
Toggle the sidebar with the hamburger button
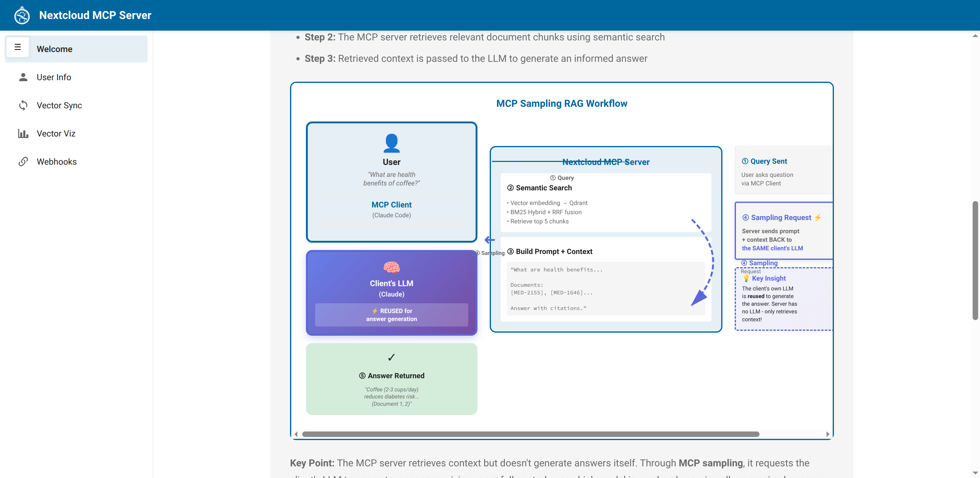(x=17, y=47)
